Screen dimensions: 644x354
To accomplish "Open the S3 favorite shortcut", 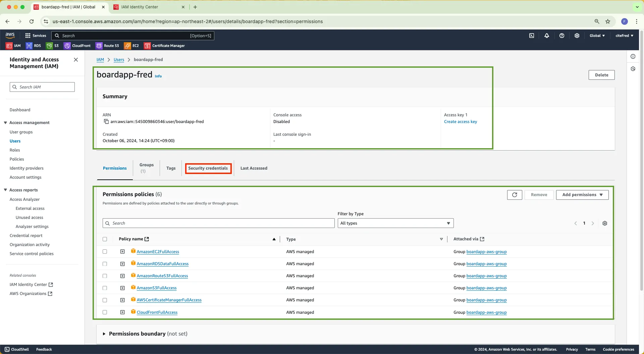I will [x=53, y=46].
